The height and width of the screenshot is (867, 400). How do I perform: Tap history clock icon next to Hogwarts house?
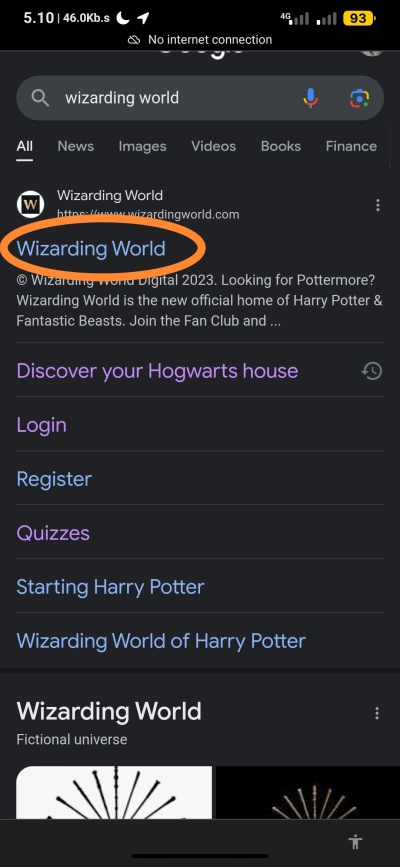pos(372,370)
